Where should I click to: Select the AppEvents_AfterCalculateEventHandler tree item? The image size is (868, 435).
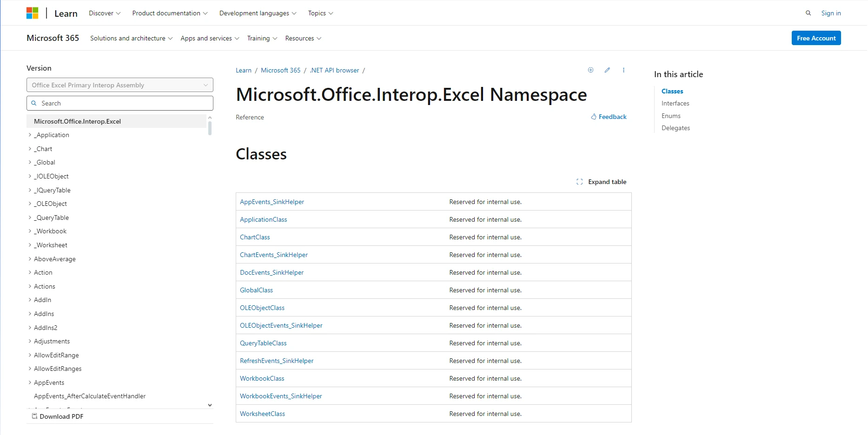click(90, 396)
